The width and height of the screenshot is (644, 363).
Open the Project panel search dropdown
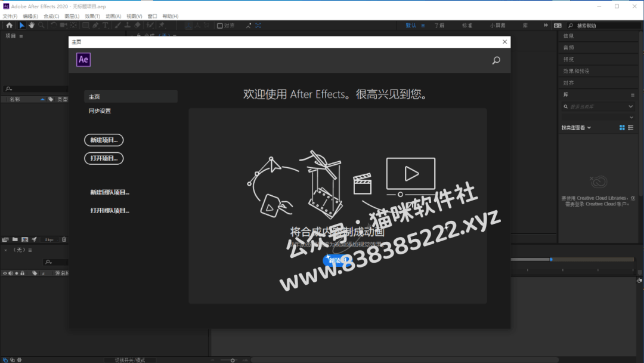8,89
